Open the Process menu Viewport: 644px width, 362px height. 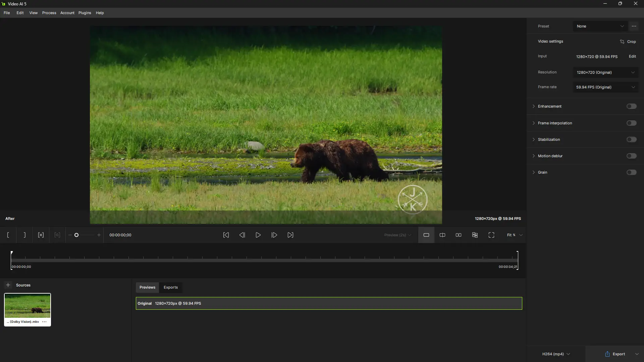(x=49, y=13)
